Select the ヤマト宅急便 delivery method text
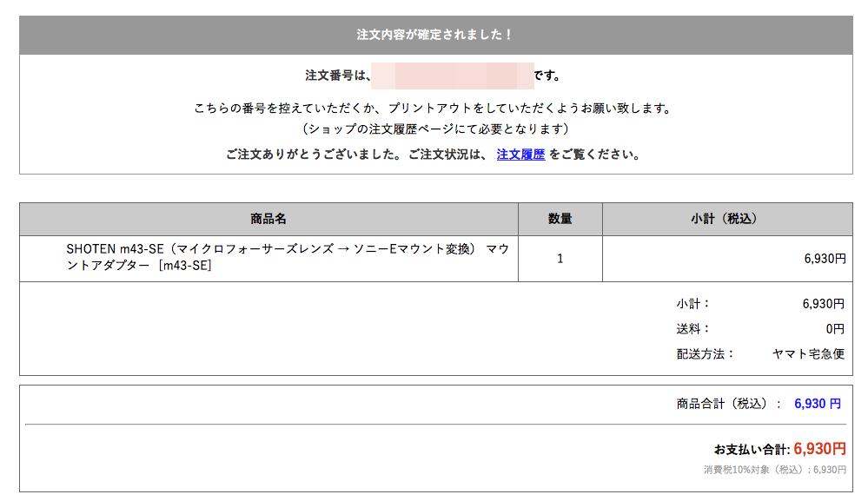Viewport: 868px width, 501px height. tap(808, 353)
